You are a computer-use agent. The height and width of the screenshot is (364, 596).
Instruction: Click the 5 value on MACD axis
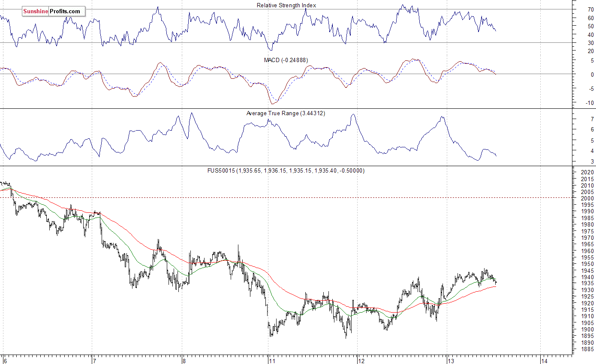click(592, 60)
